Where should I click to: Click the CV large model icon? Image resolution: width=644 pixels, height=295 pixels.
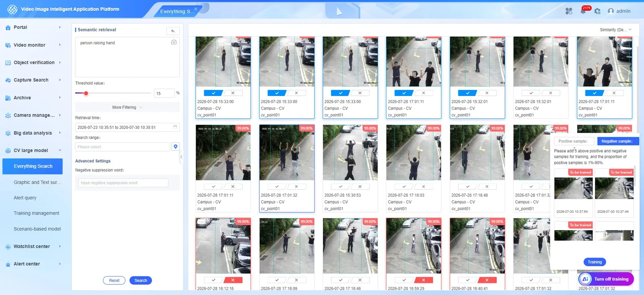pos(8,151)
